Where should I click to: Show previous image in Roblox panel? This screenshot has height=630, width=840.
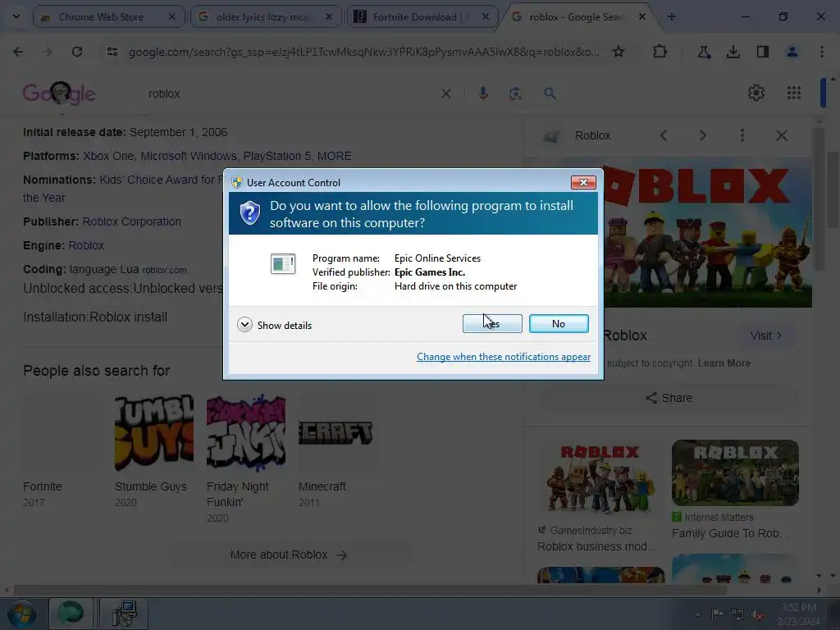pyautogui.click(x=663, y=135)
